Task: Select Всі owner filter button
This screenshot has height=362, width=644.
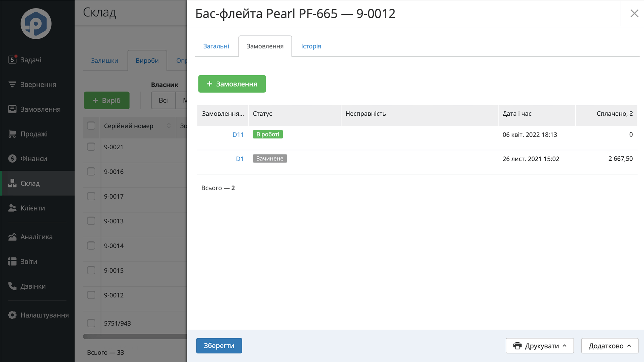Action: (x=163, y=100)
